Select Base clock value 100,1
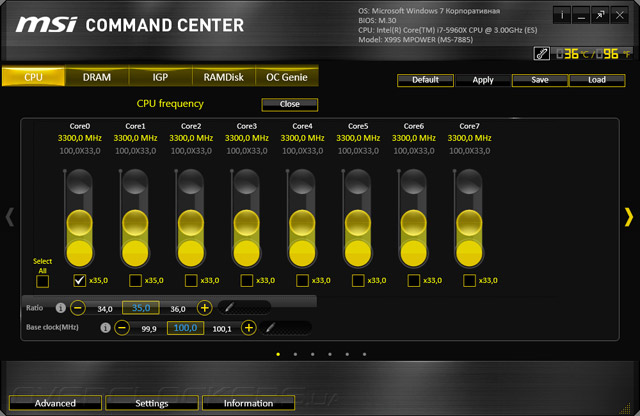The image size is (640, 416). (x=222, y=329)
